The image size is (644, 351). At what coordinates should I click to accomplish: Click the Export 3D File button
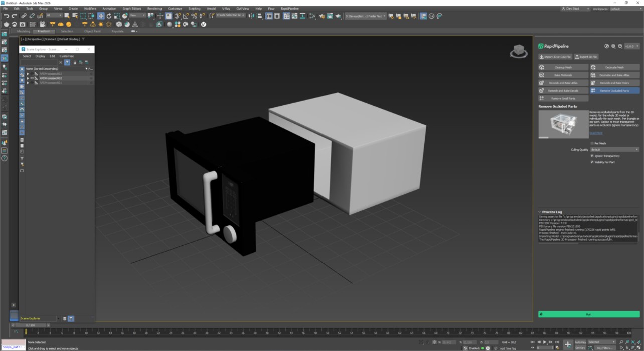[586, 57]
